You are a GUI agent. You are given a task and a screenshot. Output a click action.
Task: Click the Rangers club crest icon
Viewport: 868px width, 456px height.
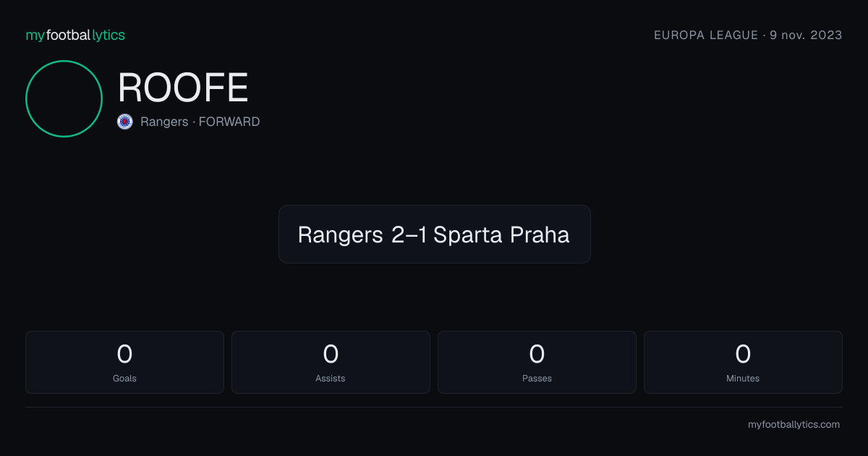coord(125,122)
